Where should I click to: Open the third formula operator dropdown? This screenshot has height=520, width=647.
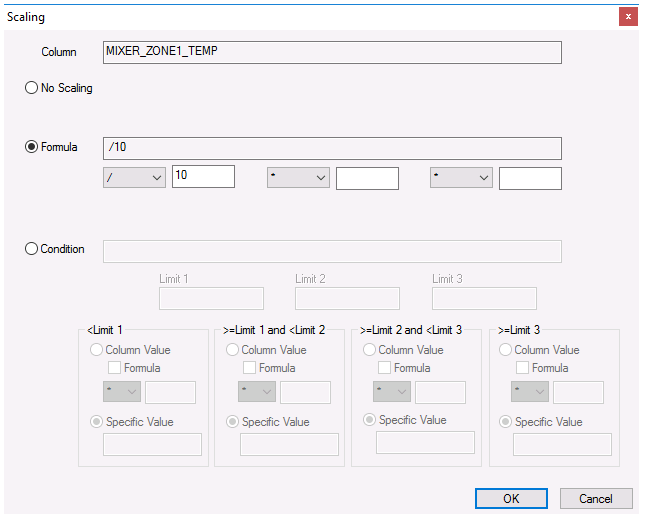point(461,177)
